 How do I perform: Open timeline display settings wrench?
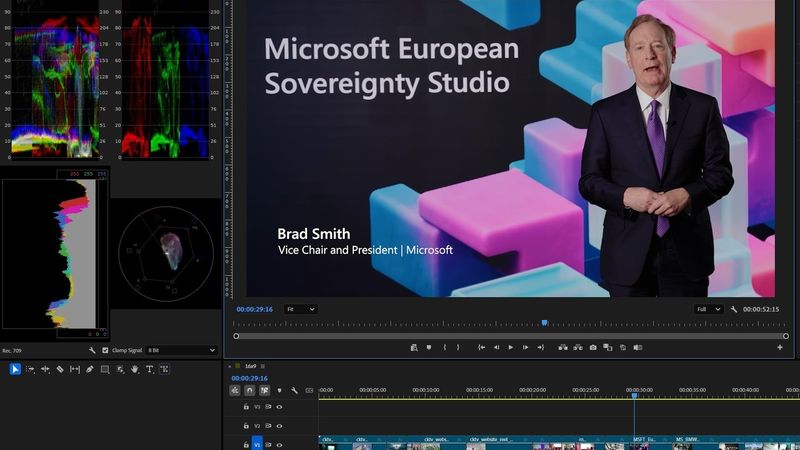pos(294,390)
